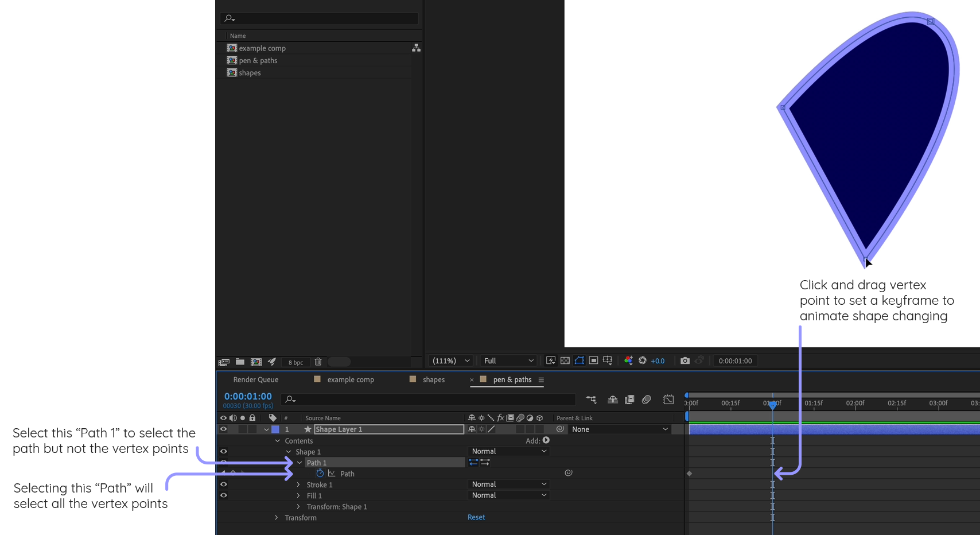Viewport: 980px width, 535px height.
Task: Select the trash icon in the project panel
Action: pos(318,362)
